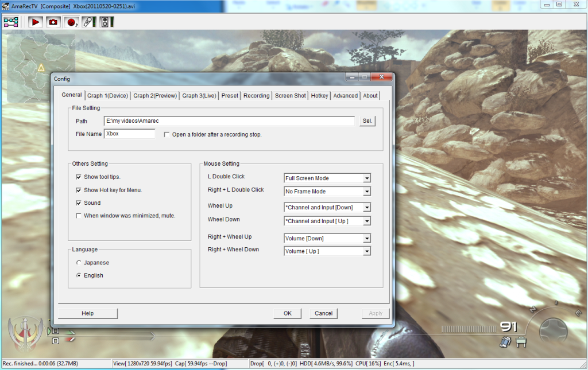588x370 pixels.
Task: Open the About tab
Action: click(x=370, y=95)
